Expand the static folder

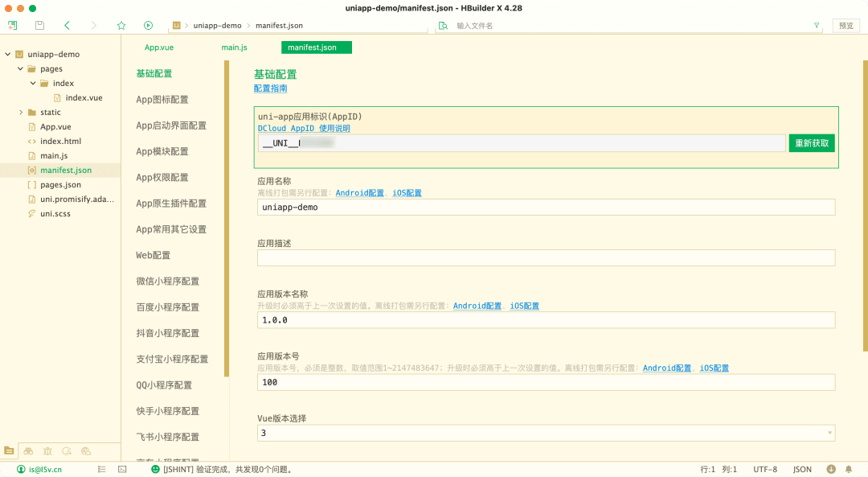[x=20, y=112]
